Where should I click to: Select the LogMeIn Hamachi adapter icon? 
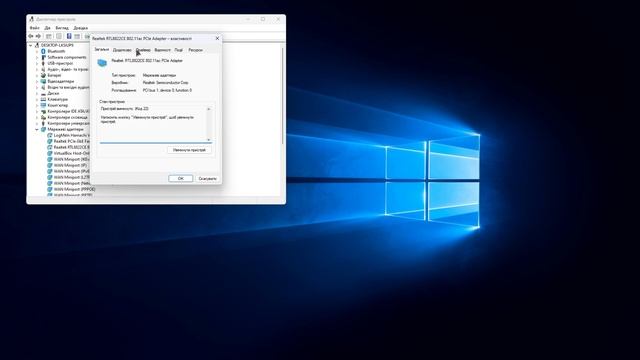click(50, 135)
